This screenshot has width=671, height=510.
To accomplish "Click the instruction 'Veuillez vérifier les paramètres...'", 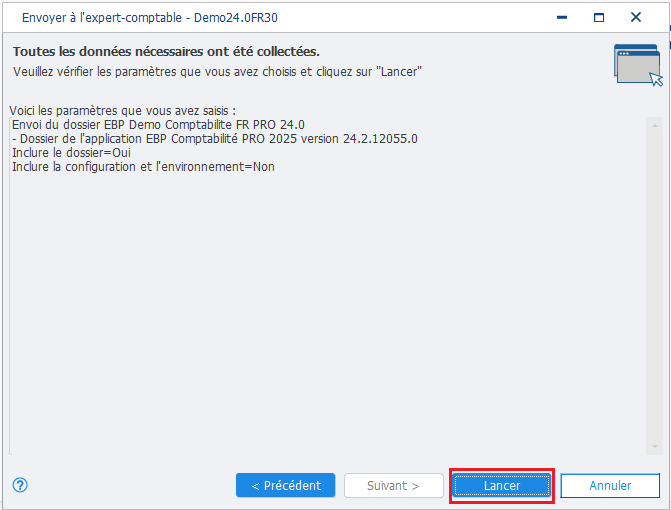I will (x=217, y=71).
